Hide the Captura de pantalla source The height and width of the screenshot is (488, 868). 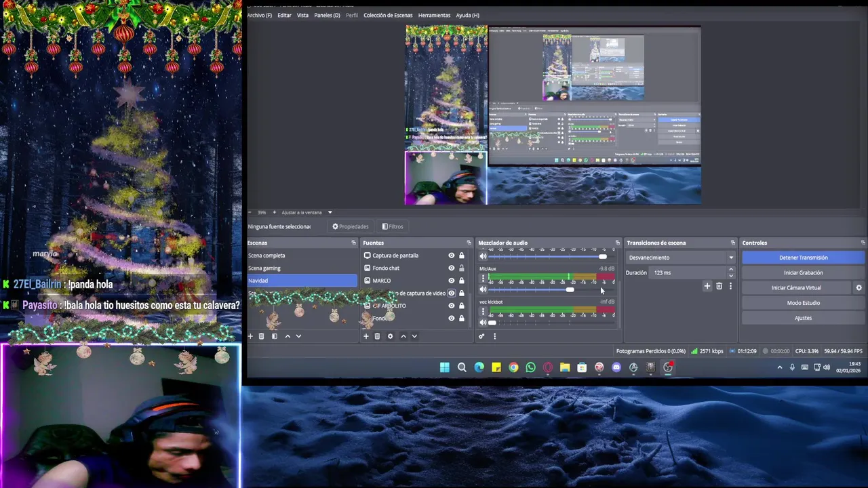(452, 256)
